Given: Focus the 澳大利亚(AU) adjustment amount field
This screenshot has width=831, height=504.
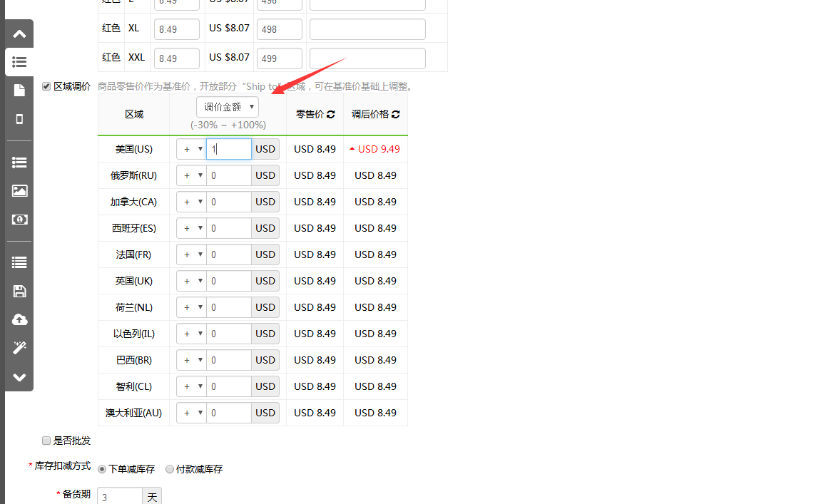Looking at the screenshot, I should (229, 413).
